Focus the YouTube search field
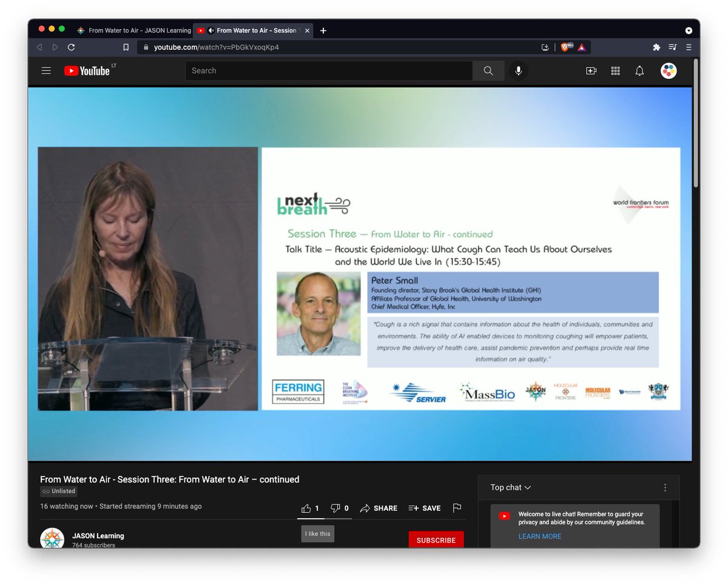728x585 pixels. (x=329, y=71)
